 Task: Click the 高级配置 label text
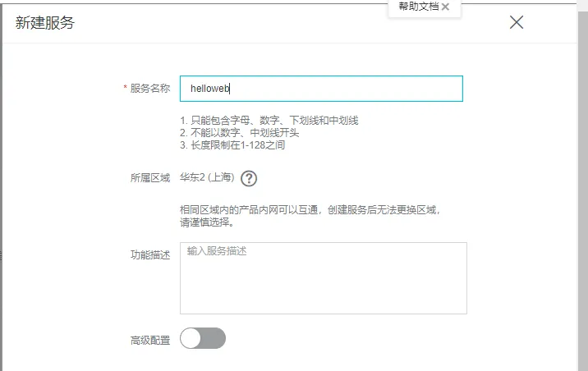149,339
